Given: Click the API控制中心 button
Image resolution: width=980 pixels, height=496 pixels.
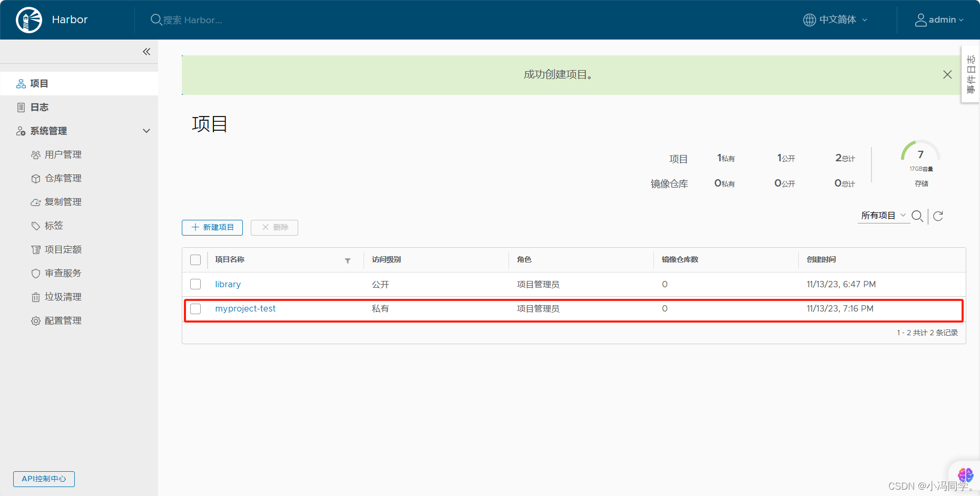Looking at the screenshot, I should coord(44,479).
